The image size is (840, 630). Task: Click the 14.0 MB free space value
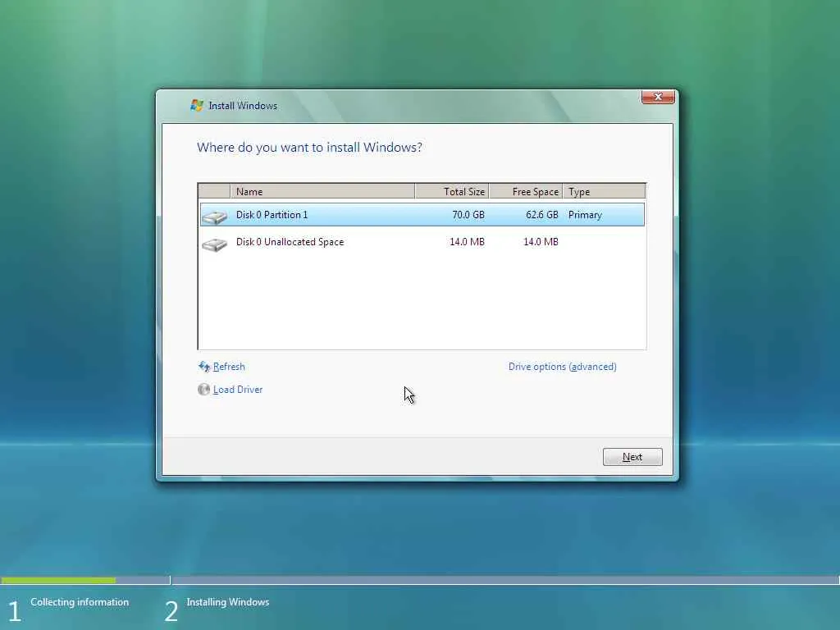541,242
